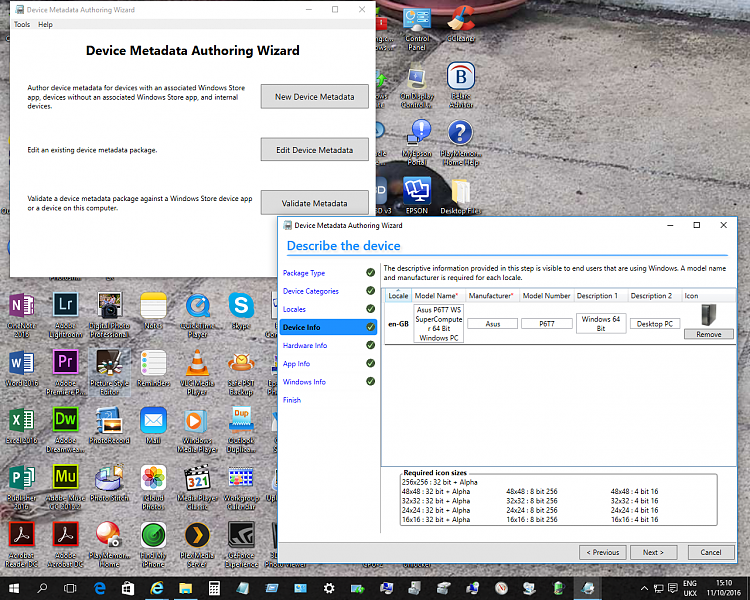
Task: Go to the Finish step
Action: click(292, 400)
